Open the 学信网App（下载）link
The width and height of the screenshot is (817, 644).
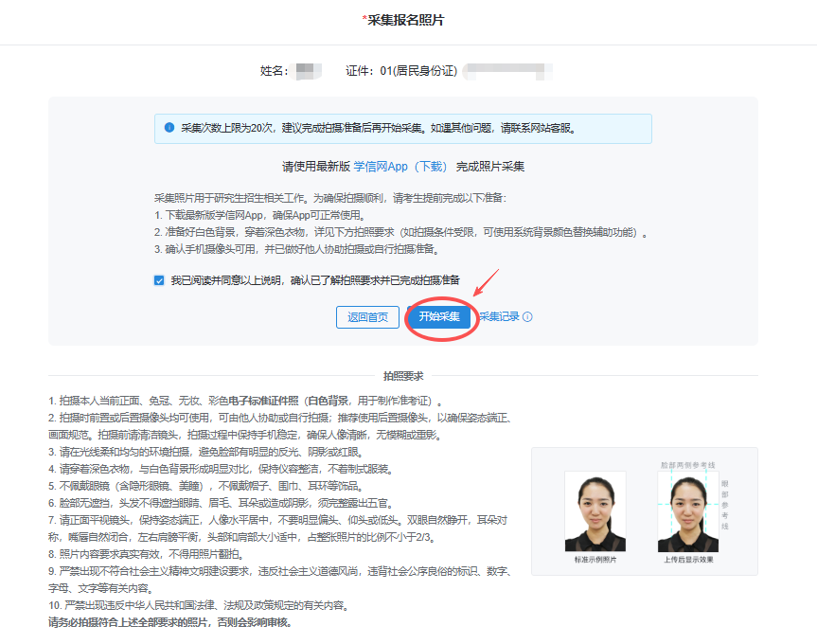coord(400,167)
